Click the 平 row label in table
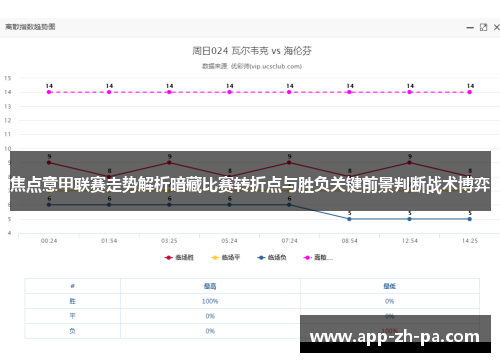This screenshot has width=500, height=362. tap(72, 316)
